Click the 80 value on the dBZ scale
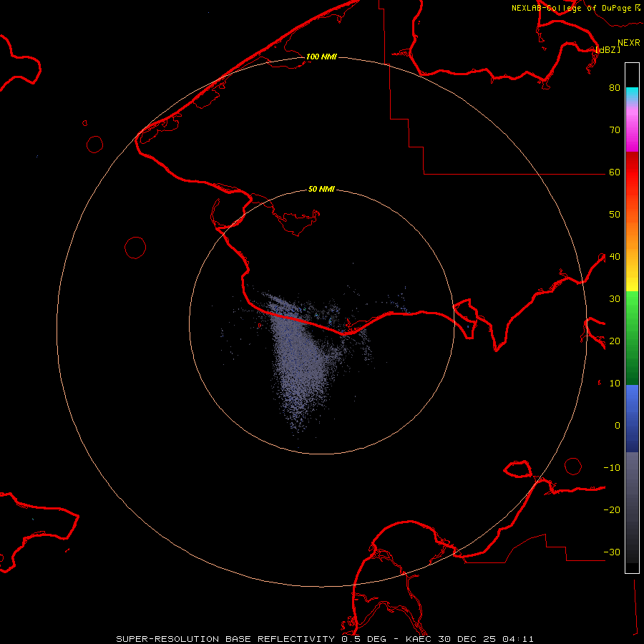This screenshot has width=644, height=644. (x=615, y=88)
